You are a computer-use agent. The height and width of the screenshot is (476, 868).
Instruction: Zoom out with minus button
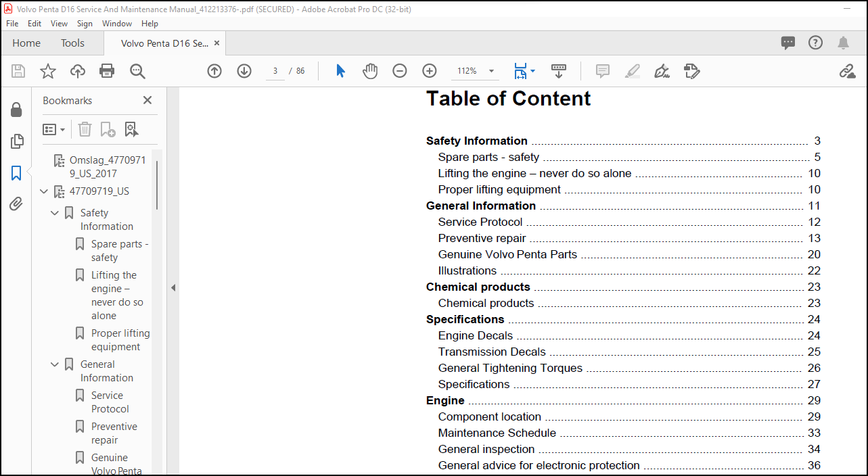tap(400, 71)
